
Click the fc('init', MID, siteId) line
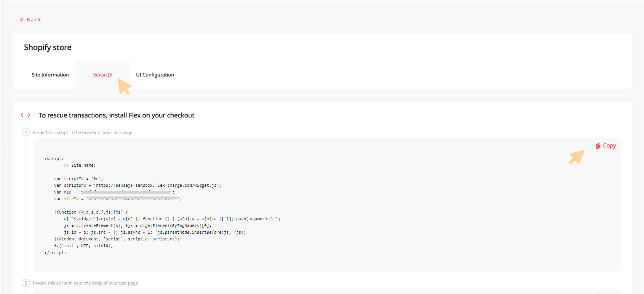[x=83, y=246]
